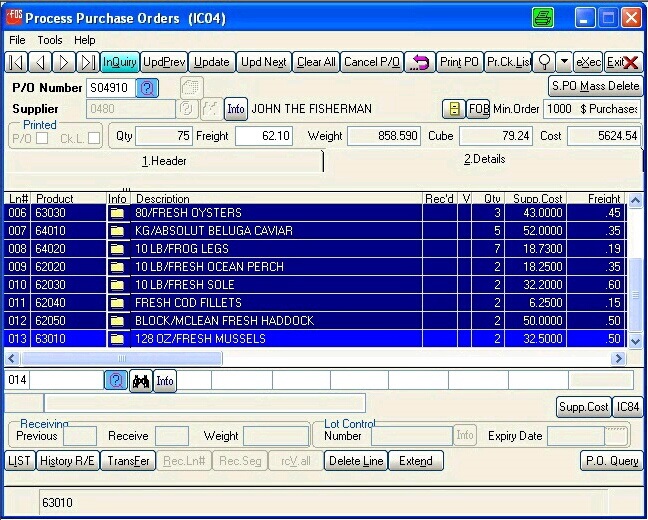Click product lookup question icon on line 014
Viewport: 648px width, 520px height.
(x=116, y=380)
